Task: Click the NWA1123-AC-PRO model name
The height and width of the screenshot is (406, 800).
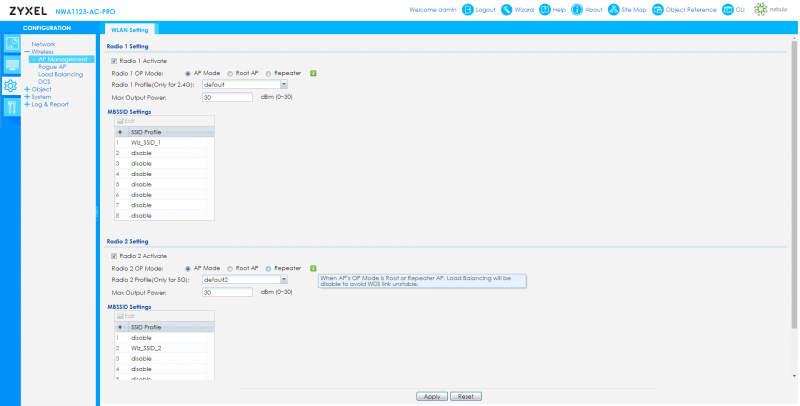Action: coord(85,12)
